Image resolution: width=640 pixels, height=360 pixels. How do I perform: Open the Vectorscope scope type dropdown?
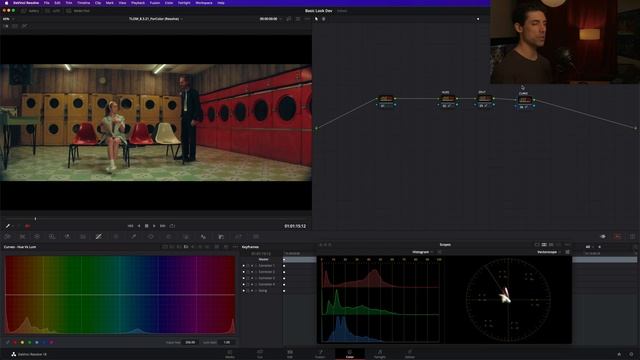pos(549,252)
